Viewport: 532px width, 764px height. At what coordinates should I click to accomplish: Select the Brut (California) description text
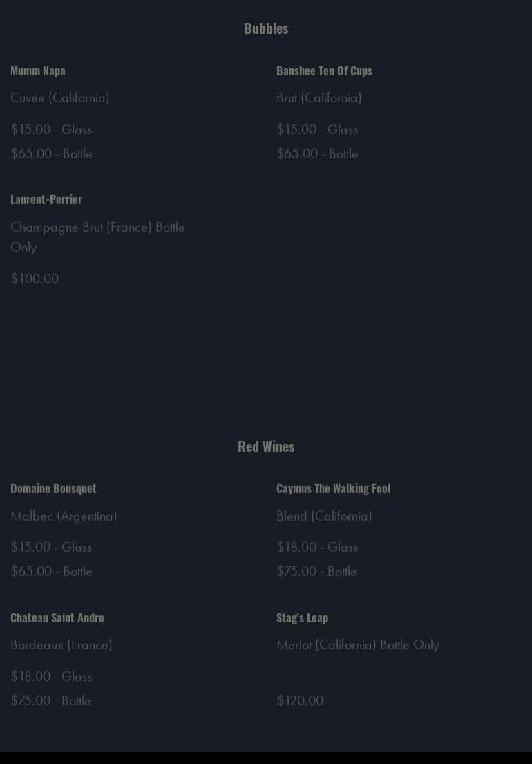pos(319,98)
